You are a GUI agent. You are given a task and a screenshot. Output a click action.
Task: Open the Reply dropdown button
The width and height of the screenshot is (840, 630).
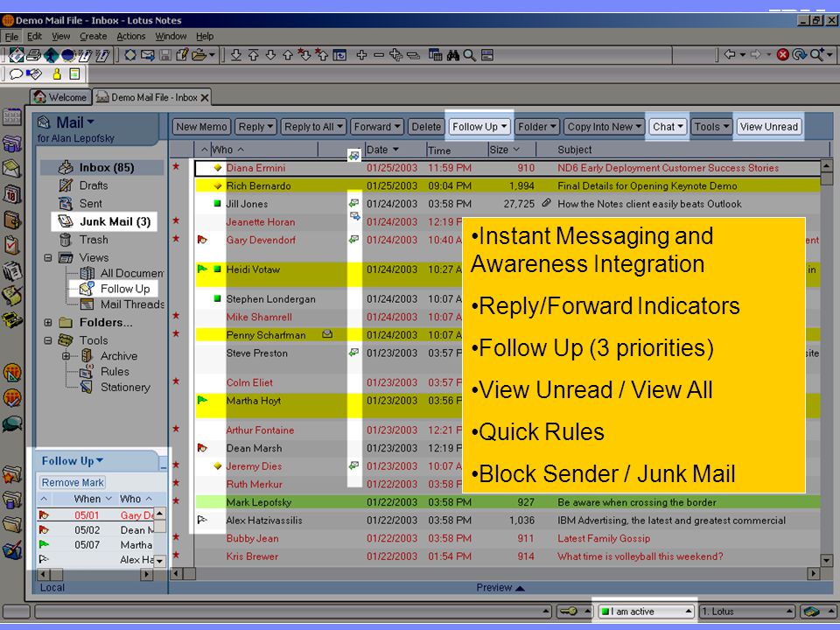[x=255, y=126]
